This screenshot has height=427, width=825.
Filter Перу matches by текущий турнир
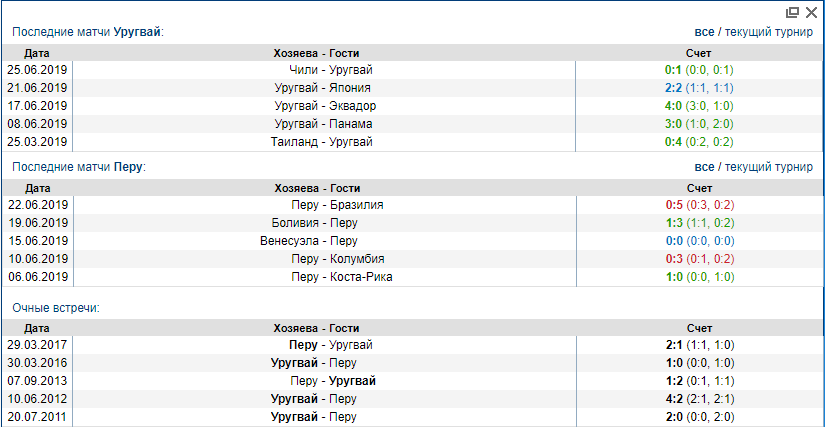coord(769,166)
